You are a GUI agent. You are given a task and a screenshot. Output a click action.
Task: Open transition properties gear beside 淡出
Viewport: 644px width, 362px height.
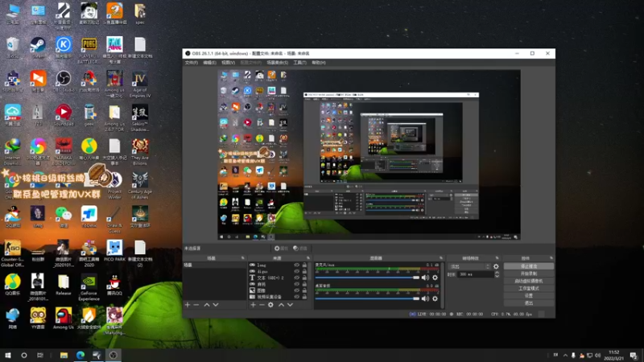coord(496,266)
